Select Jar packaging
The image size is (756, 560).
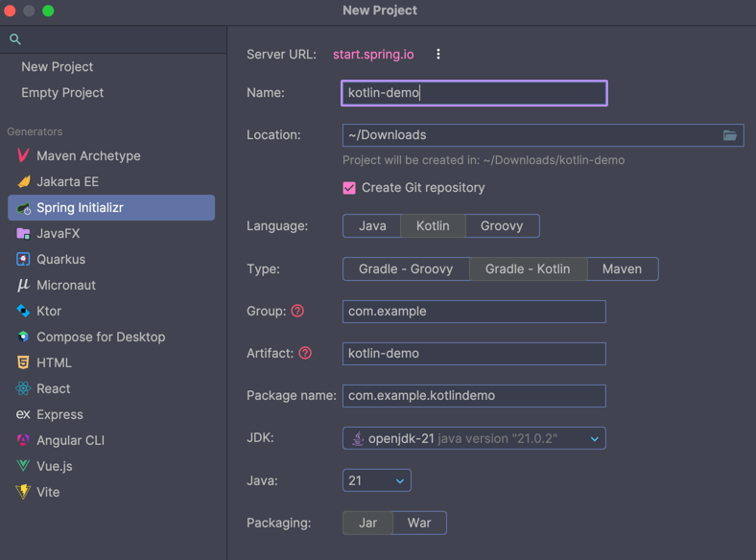(367, 523)
